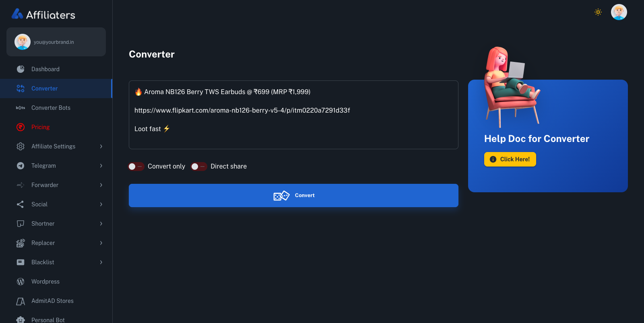Expand the Telegram submenu chevron

(x=101, y=166)
